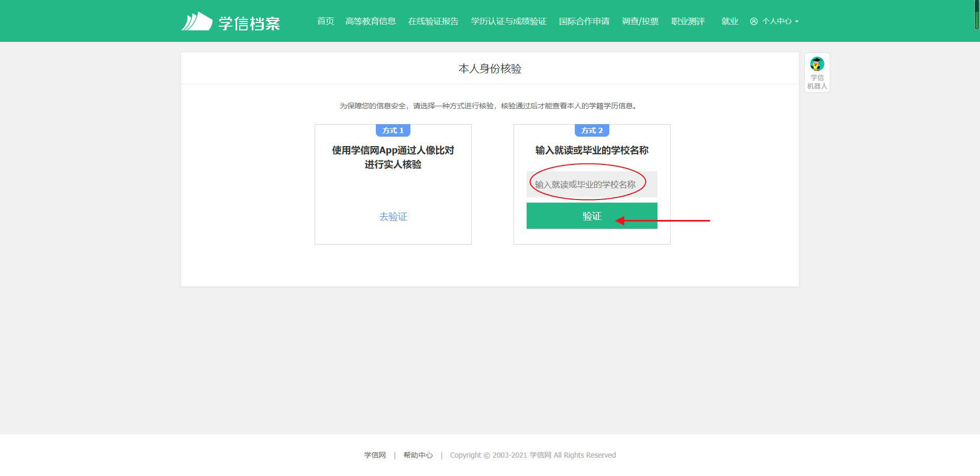980x476 pixels.
Task: Select 调查/投票 from the navigation
Action: (640, 21)
